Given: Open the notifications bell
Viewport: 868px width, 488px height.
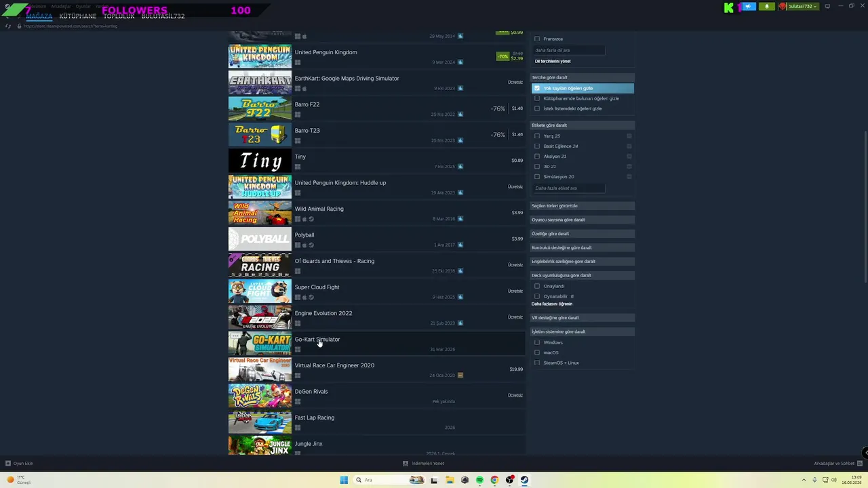Looking at the screenshot, I should click(x=767, y=7).
